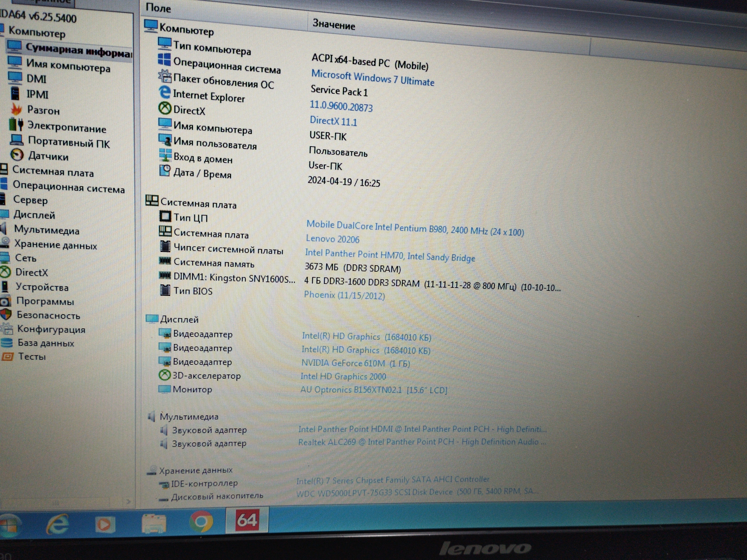This screenshot has height=560, width=747.
Task: Open Электропитание icon in sidebar
Action: coord(16,125)
